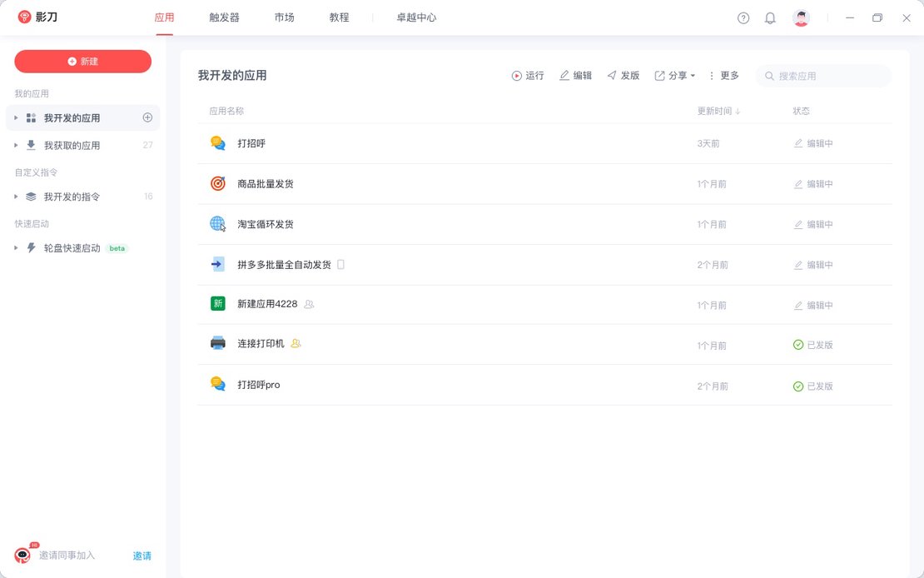This screenshot has width=924, height=578.
Task: Click the plus icon beside 我开发的应用
Action: click(x=147, y=117)
